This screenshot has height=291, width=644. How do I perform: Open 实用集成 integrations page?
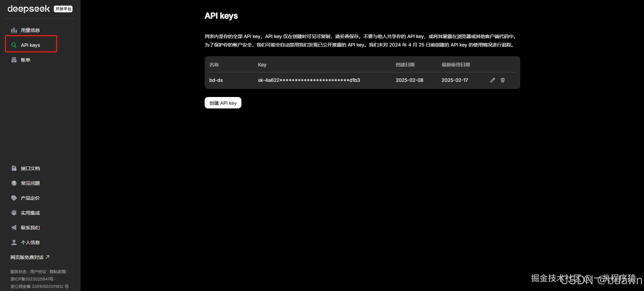[30, 213]
